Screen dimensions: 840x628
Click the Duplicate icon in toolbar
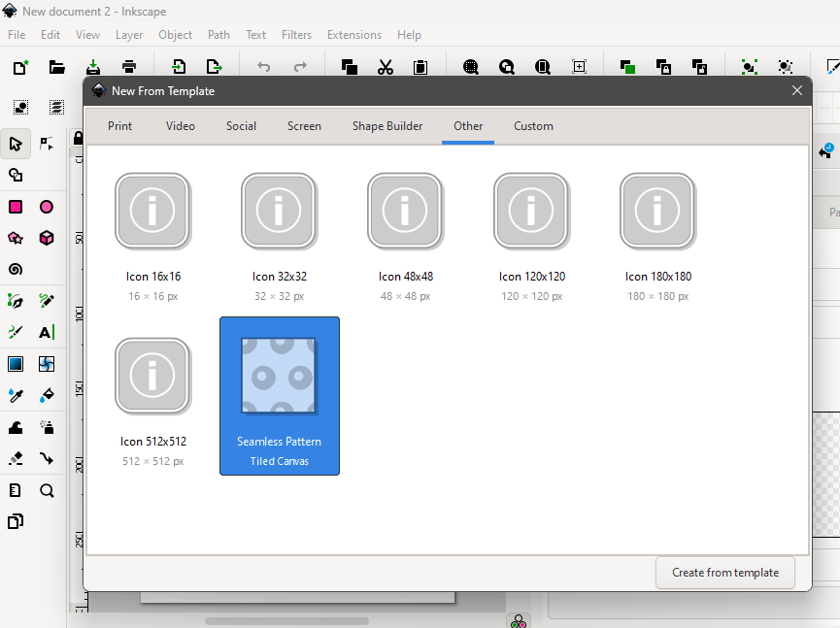pyautogui.click(x=628, y=67)
